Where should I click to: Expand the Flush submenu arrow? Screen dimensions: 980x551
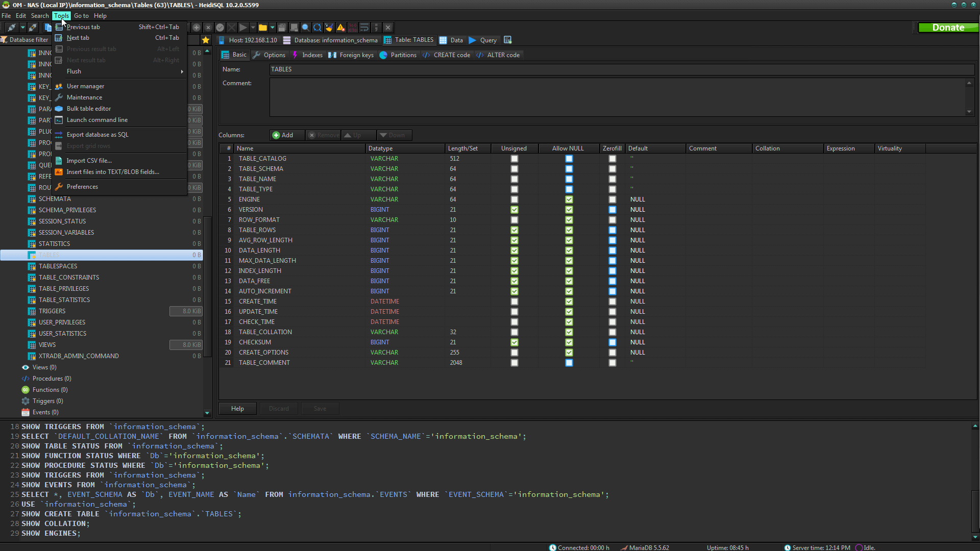coord(182,71)
